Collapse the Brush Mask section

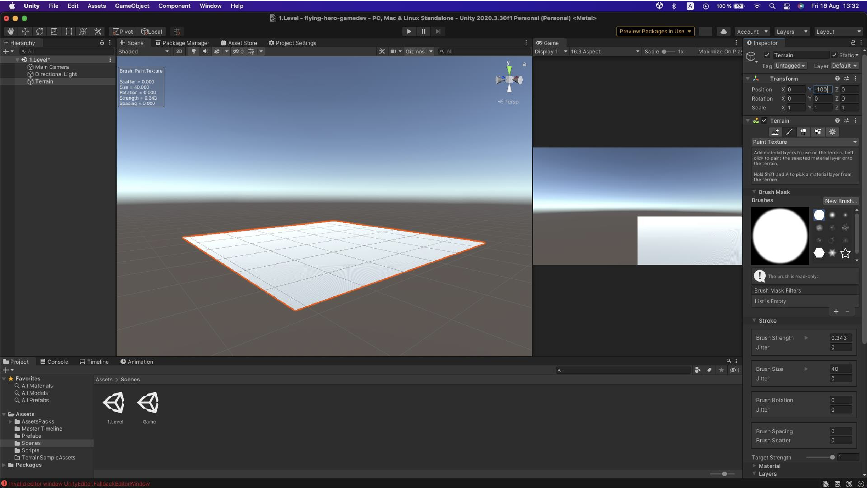click(x=754, y=192)
